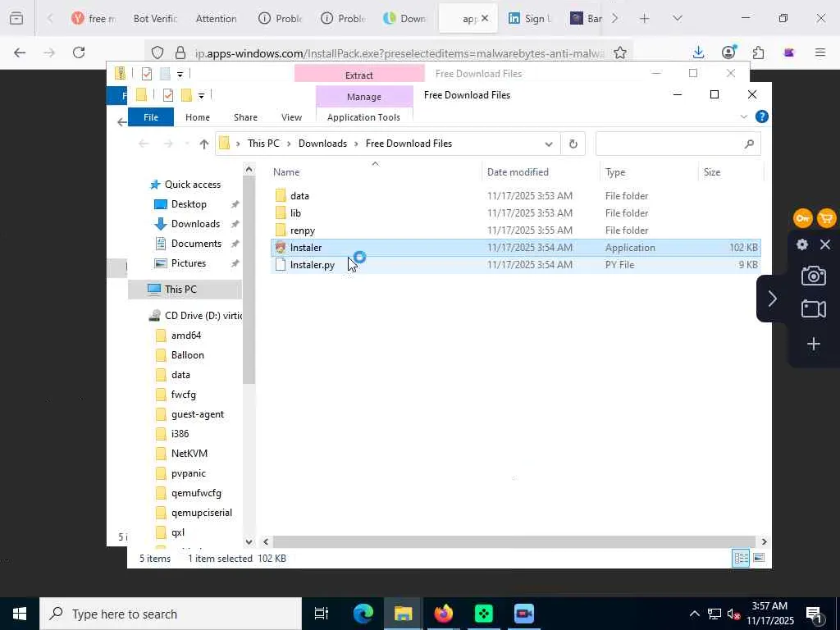
Task: Sort by the Type column
Action: (615, 172)
